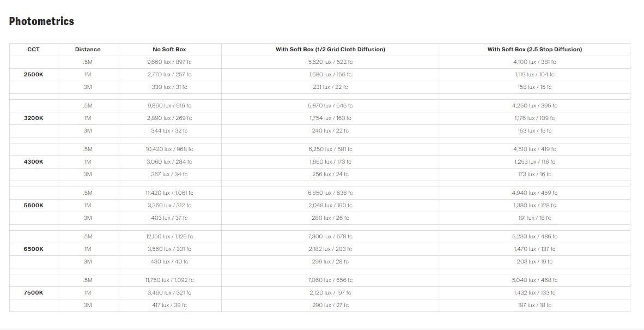
Task: Select the 6500K row label
Action: (33, 249)
